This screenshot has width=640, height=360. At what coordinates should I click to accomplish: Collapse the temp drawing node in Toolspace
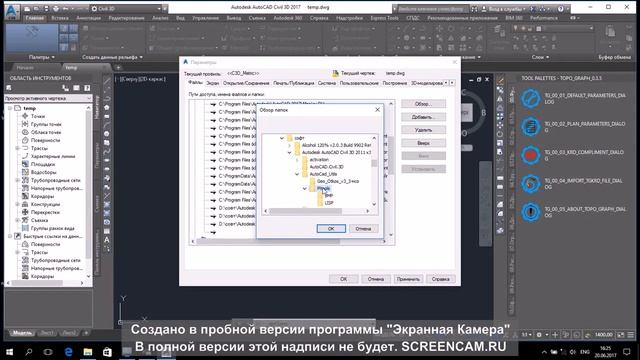(10, 108)
